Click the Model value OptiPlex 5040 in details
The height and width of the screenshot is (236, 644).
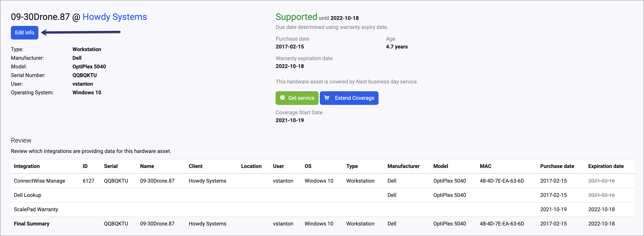tap(89, 67)
